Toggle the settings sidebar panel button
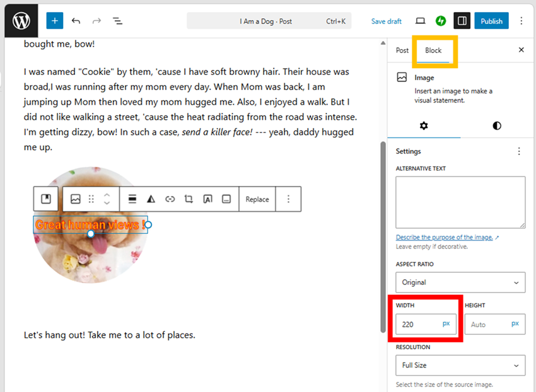The height and width of the screenshot is (392, 536). tap(462, 21)
